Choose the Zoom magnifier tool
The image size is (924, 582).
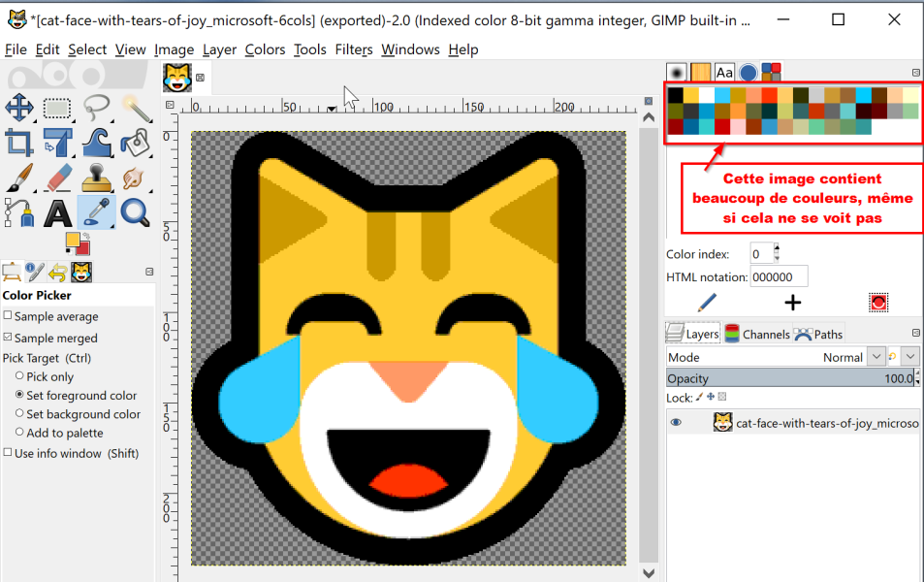coord(136,212)
